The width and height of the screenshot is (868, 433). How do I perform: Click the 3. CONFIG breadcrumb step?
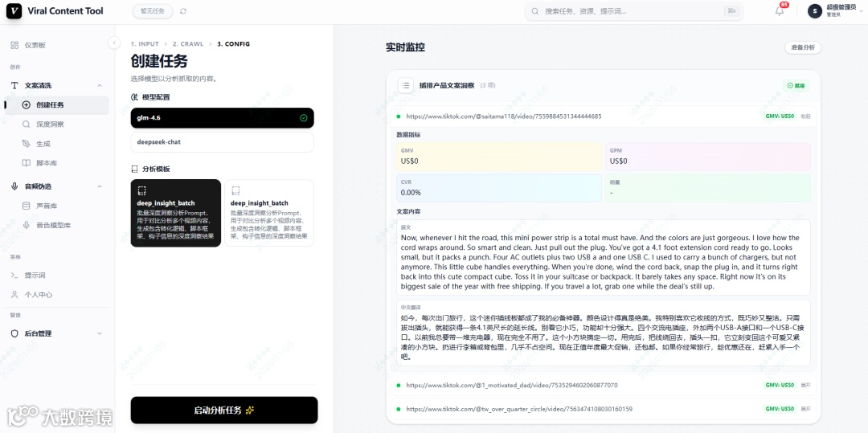coord(234,43)
